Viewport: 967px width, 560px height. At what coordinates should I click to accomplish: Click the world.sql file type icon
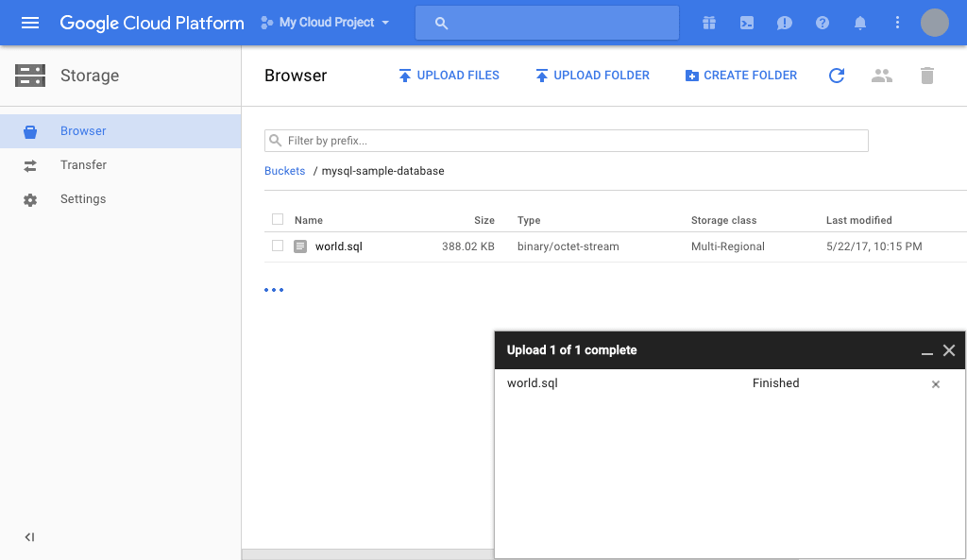300,246
